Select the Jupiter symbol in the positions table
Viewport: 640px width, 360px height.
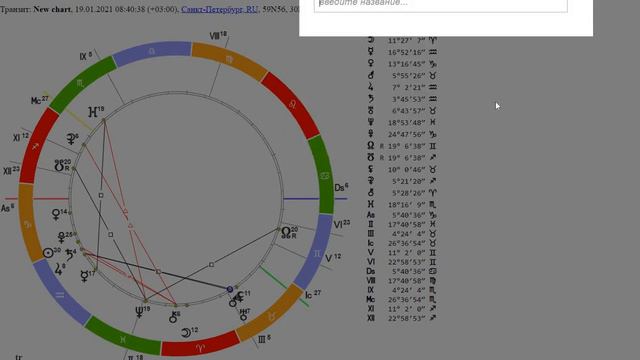pyautogui.click(x=371, y=87)
